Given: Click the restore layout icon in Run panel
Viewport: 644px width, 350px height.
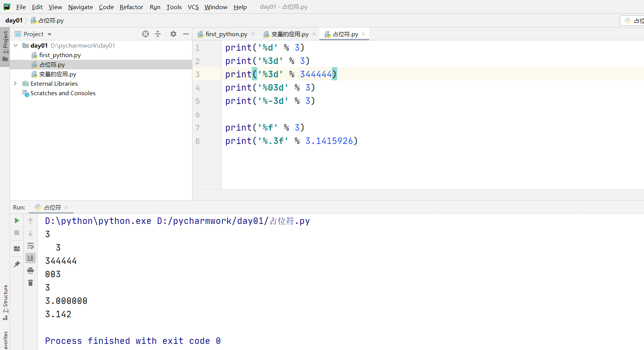Looking at the screenshot, I should [17, 249].
